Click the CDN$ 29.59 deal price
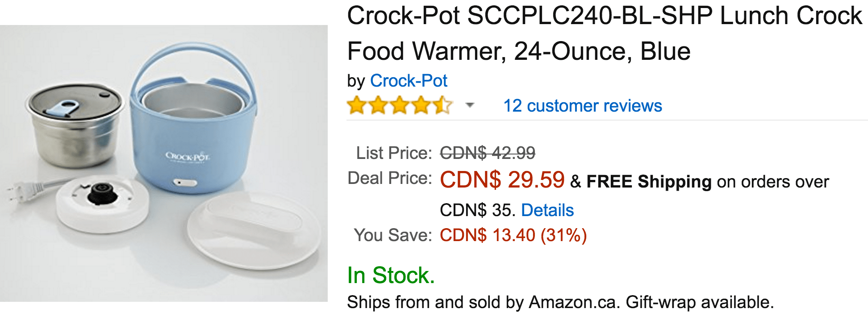The image size is (868, 317). click(x=502, y=180)
